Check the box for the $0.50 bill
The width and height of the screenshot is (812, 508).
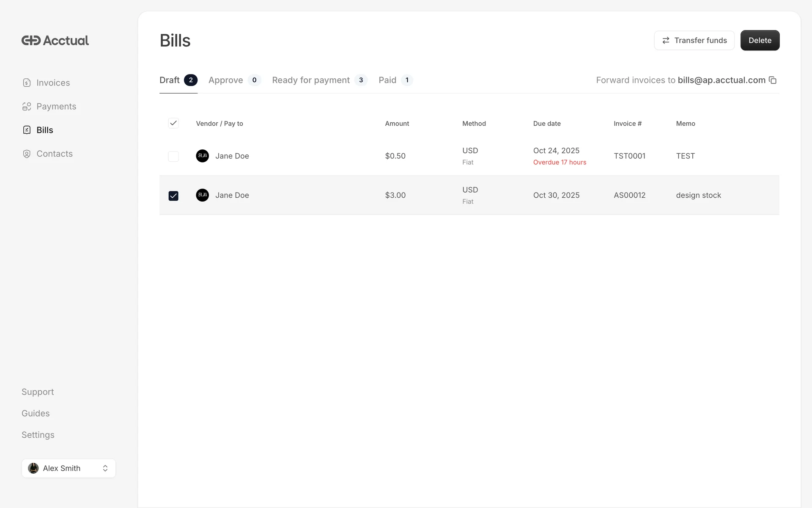tap(173, 156)
